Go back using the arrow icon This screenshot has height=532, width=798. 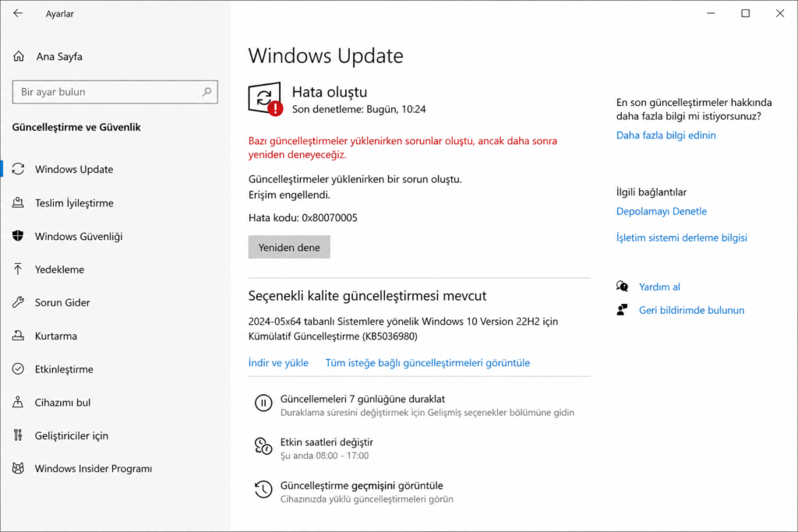point(18,13)
